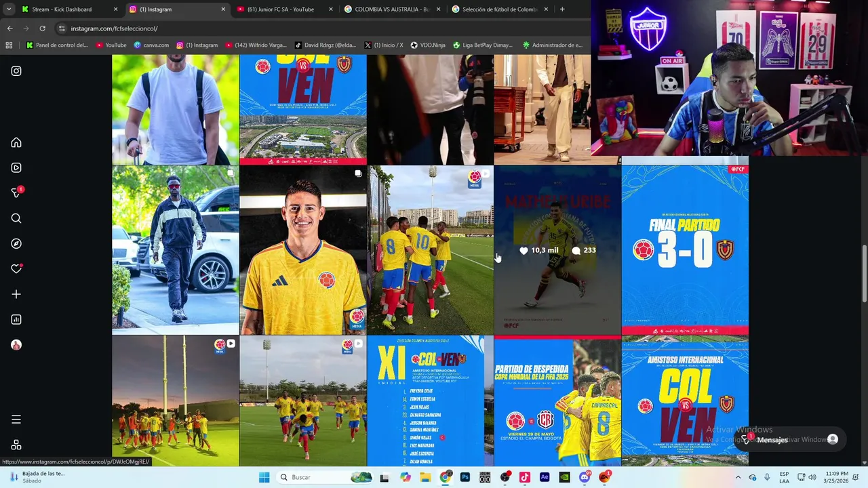Open the Matheus Uribe post with 10,3 mil likes
Image resolution: width=868 pixels, height=488 pixels.
(x=557, y=250)
